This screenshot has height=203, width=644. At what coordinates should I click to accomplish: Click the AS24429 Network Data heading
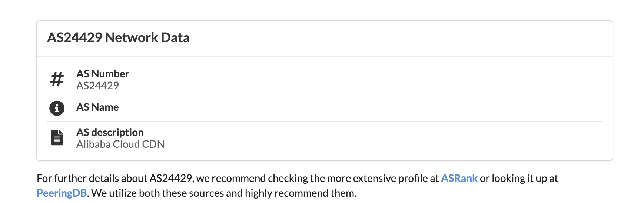click(118, 37)
